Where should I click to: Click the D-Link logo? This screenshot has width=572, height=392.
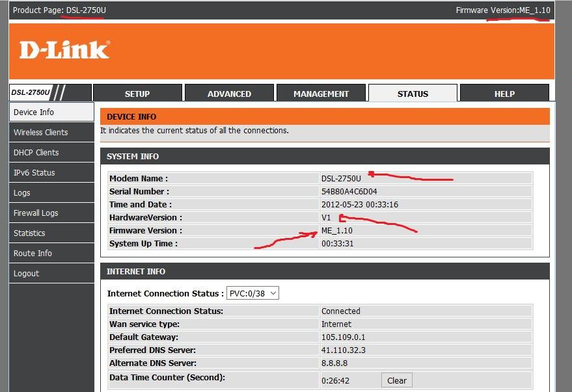coord(64,49)
